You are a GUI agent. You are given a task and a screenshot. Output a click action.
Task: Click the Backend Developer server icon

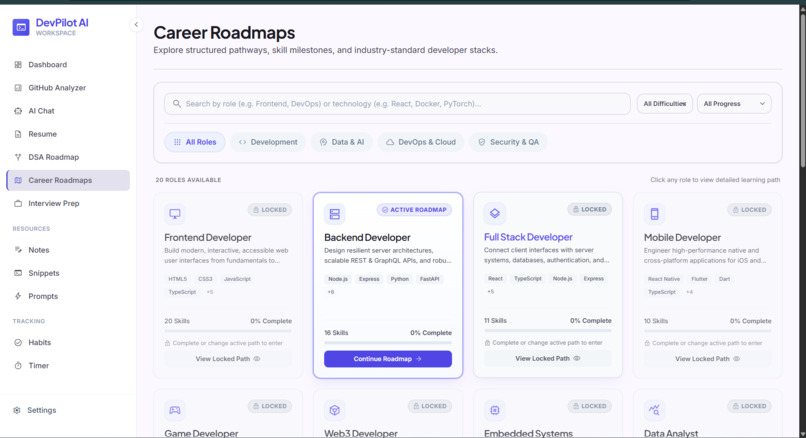click(335, 214)
